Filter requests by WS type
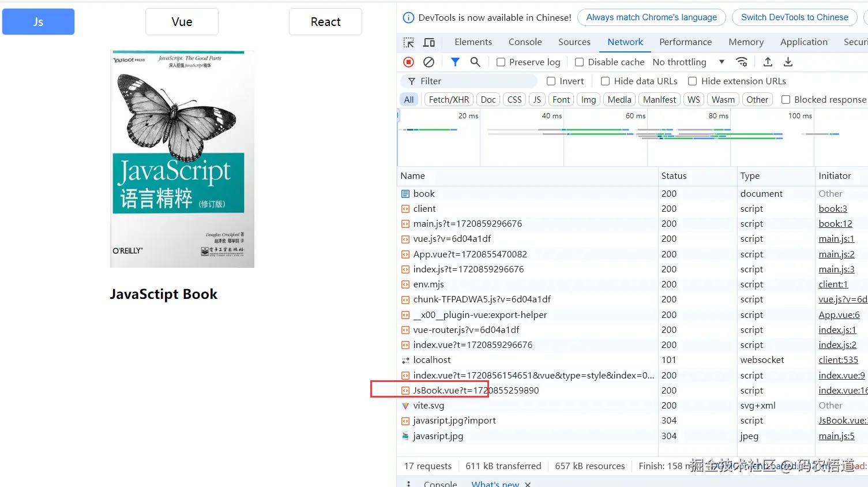The height and width of the screenshot is (487, 868). click(x=694, y=100)
